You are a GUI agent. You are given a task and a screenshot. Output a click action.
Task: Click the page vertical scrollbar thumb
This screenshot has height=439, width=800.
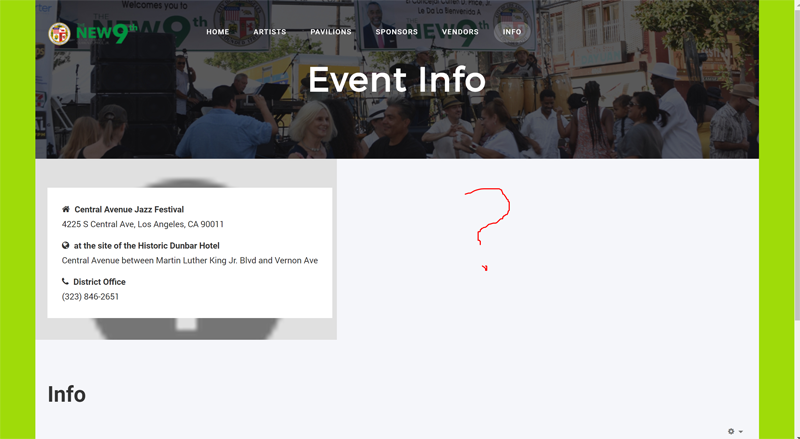[797, 161]
